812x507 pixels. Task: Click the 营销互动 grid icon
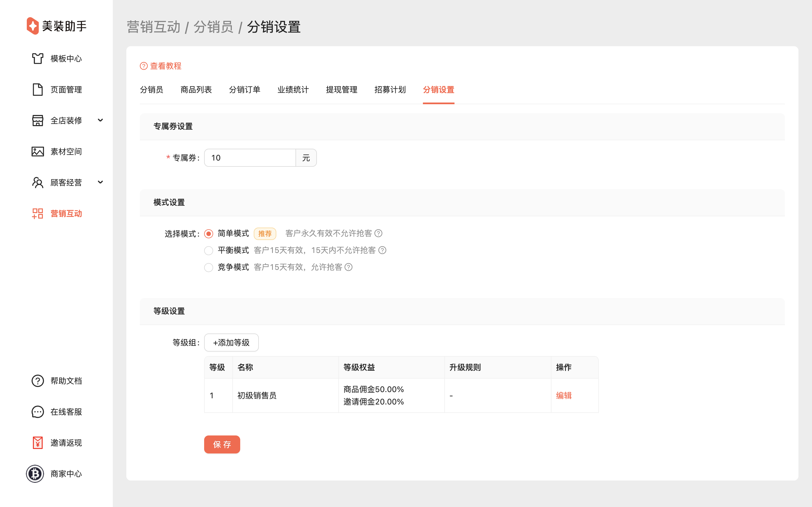37,214
